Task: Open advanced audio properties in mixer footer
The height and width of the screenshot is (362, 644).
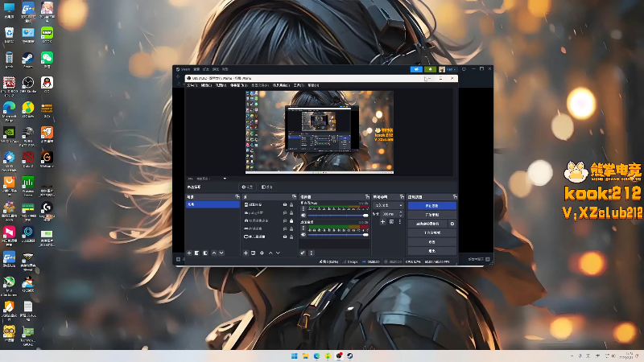Action: click(303, 253)
